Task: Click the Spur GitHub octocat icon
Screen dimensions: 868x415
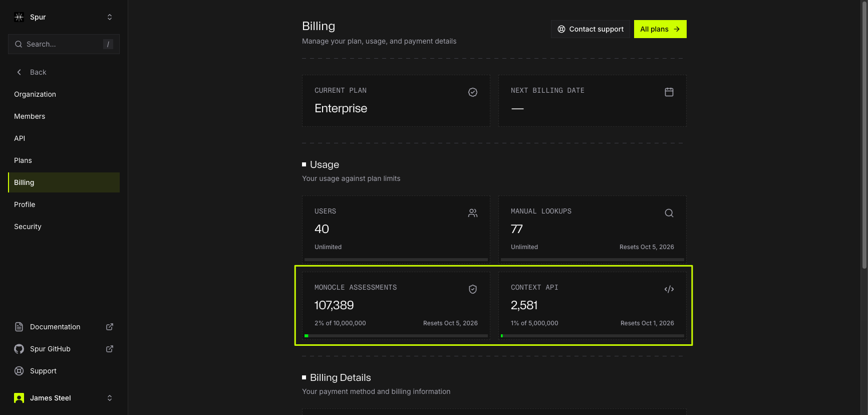Action: pyautogui.click(x=19, y=349)
